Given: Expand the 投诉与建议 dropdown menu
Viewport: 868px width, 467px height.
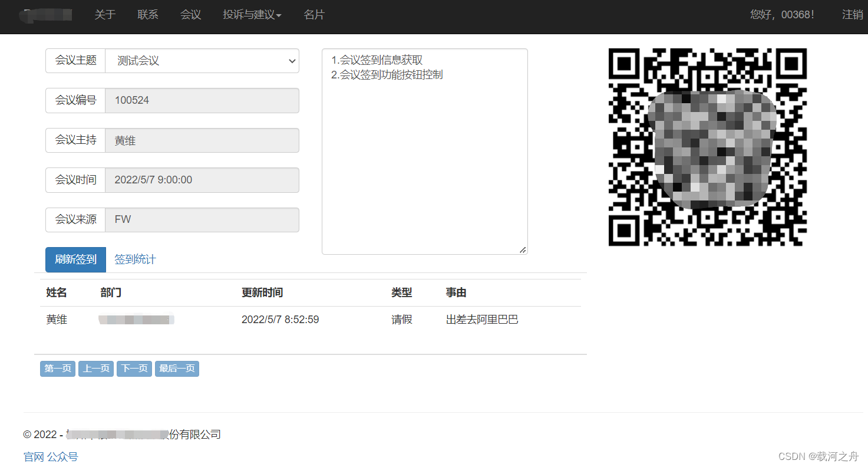Looking at the screenshot, I should pyautogui.click(x=252, y=15).
